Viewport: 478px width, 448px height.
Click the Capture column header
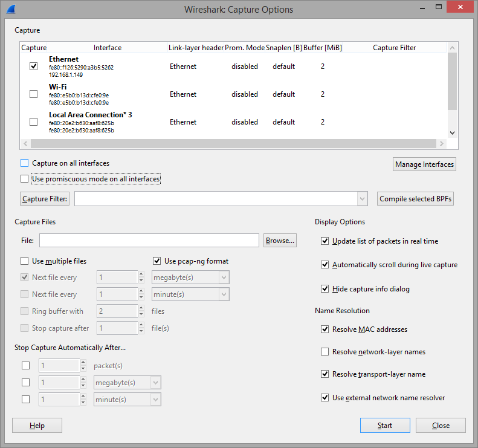coord(33,48)
